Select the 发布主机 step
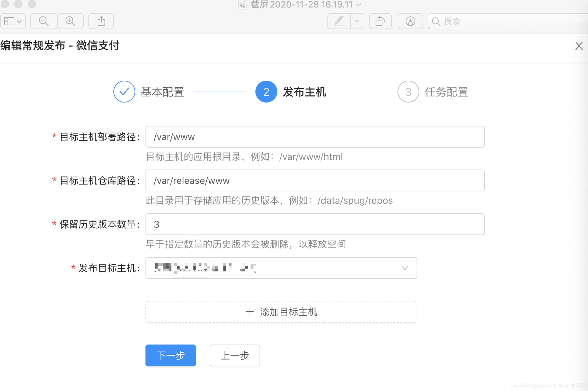The height and width of the screenshot is (391, 588). pyautogui.click(x=305, y=92)
